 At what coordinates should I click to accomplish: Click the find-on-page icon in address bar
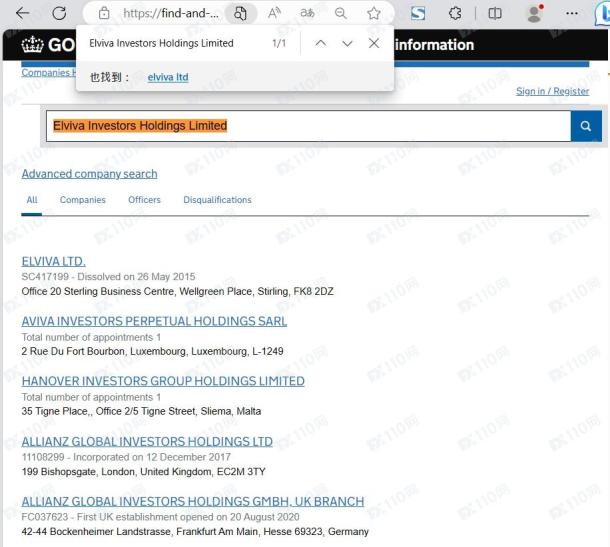click(x=240, y=14)
